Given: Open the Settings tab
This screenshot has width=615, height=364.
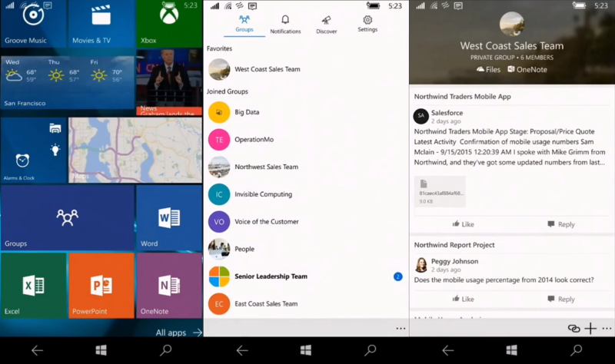Looking at the screenshot, I should pyautogui.click(x=367, y=25).
